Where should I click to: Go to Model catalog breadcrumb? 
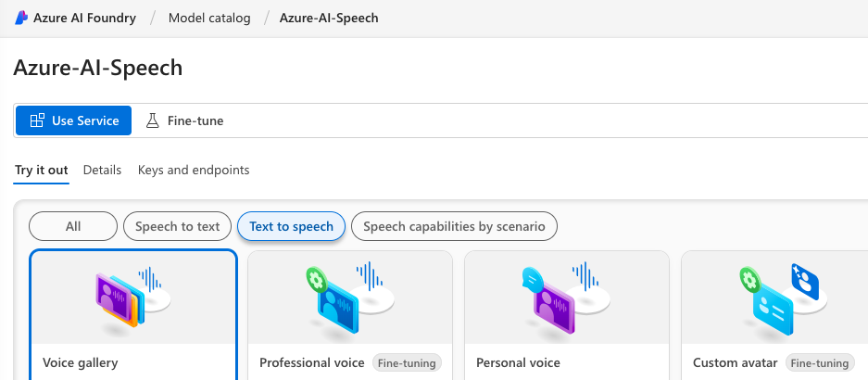pos(209,18)
